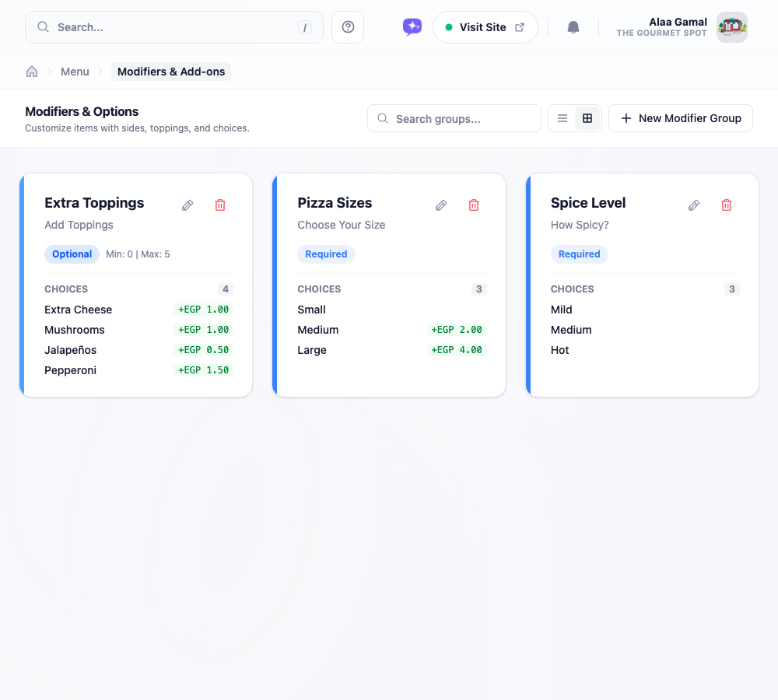The width and height of the screenshot is (778, 700).
Task: Focus the Search groups field
Action: tap(454, 118)
